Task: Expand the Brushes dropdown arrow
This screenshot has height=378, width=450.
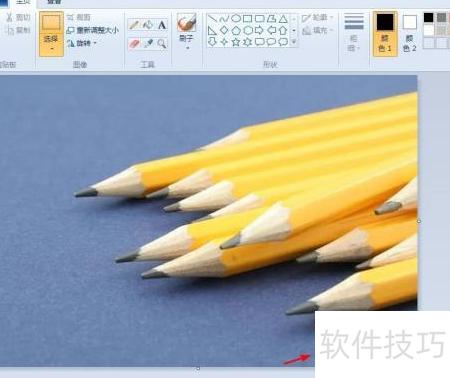Action: (x=187, y=48)
